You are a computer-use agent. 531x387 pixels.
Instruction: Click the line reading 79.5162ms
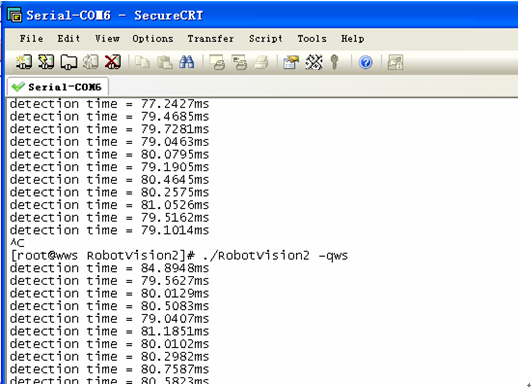[109, 217]
